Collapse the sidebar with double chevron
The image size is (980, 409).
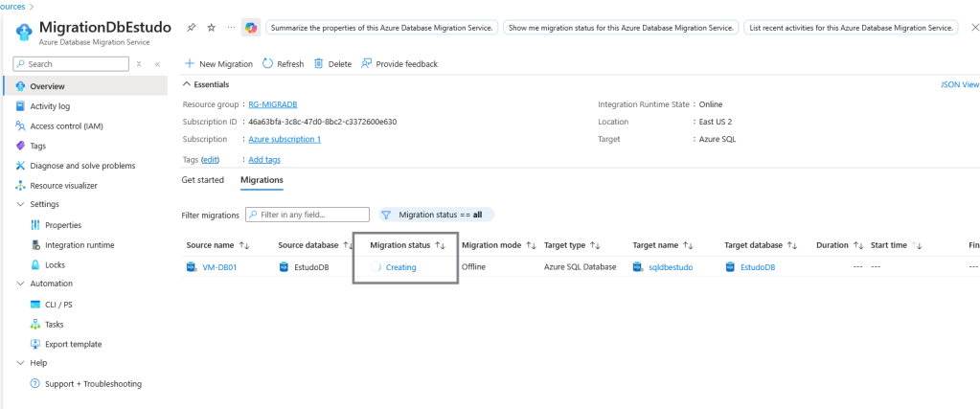coord(157,64)
